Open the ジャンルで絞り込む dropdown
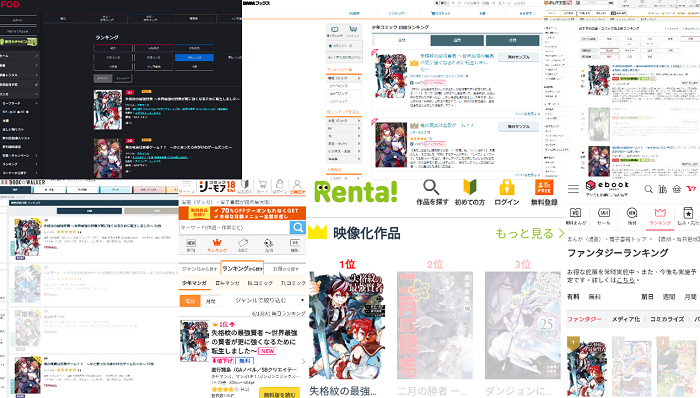 click(270, 300)
